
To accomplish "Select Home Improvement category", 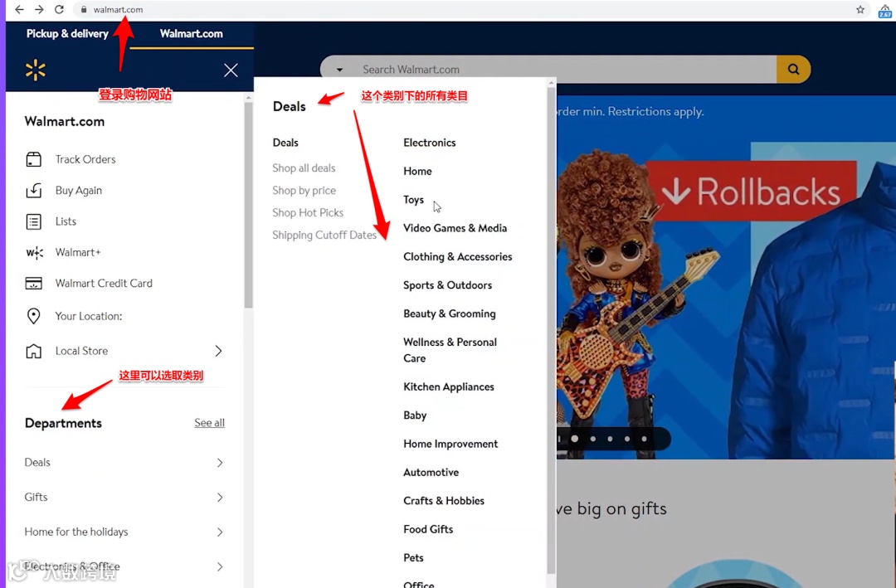I will coord(450,444).
